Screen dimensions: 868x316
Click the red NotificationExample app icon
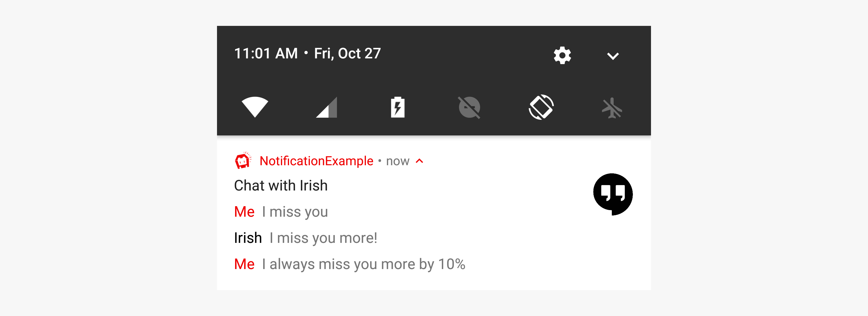point(243,160)
